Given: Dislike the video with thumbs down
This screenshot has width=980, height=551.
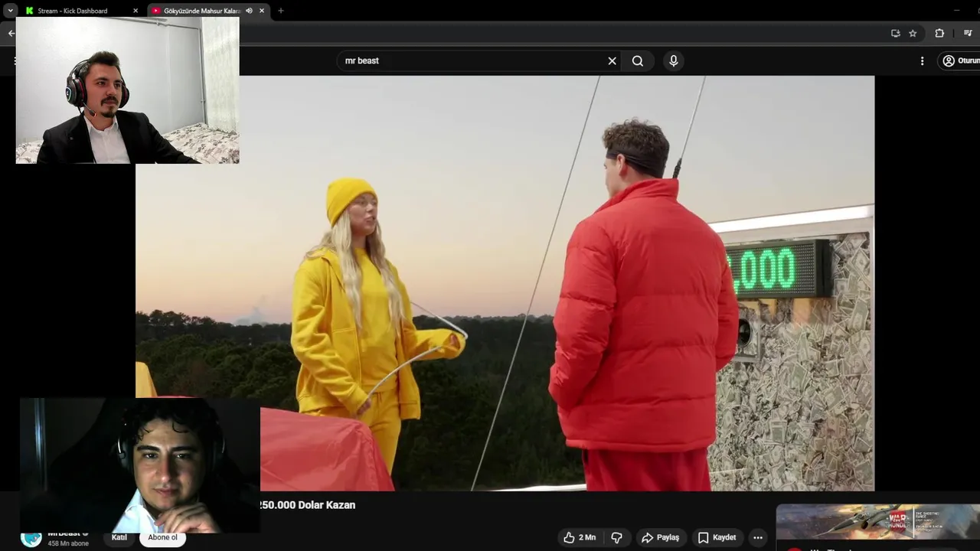Looking at the screenshot, I should coord(616,537).
